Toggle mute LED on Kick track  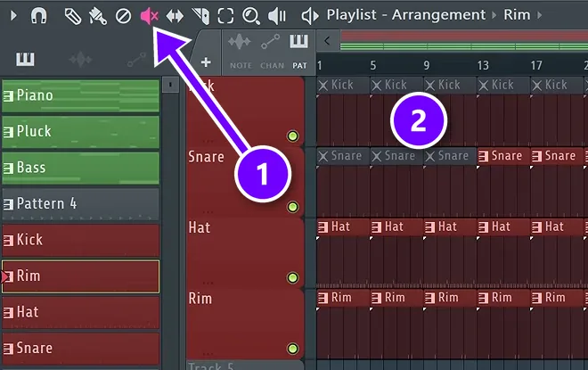pyautogui.click(x=293, y=136)
